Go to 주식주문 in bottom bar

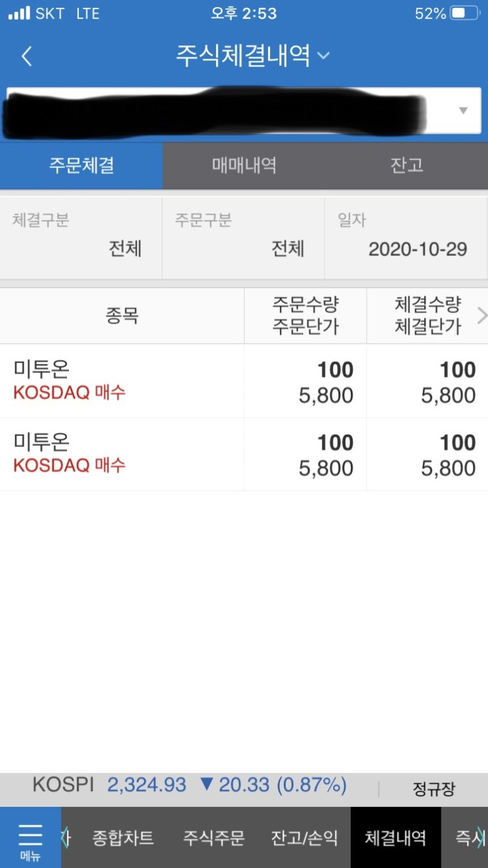pos(213,838)
